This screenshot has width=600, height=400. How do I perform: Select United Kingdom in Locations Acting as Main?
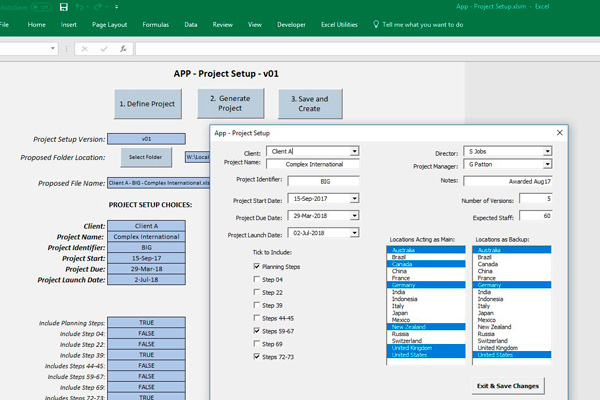(x=426, y=348)
